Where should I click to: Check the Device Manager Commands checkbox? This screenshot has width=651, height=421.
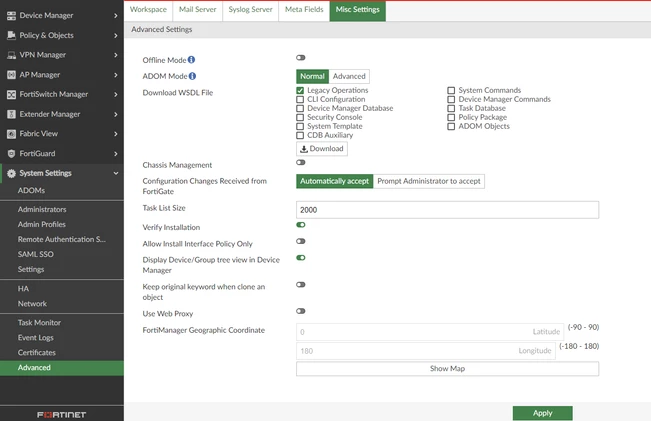click(451, 99)
